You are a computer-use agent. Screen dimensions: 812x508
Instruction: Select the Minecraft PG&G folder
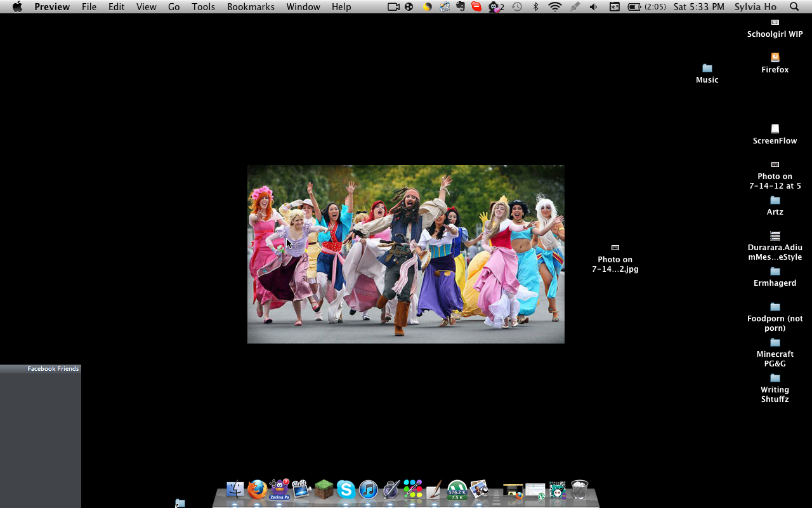click(x=775, y=353)
